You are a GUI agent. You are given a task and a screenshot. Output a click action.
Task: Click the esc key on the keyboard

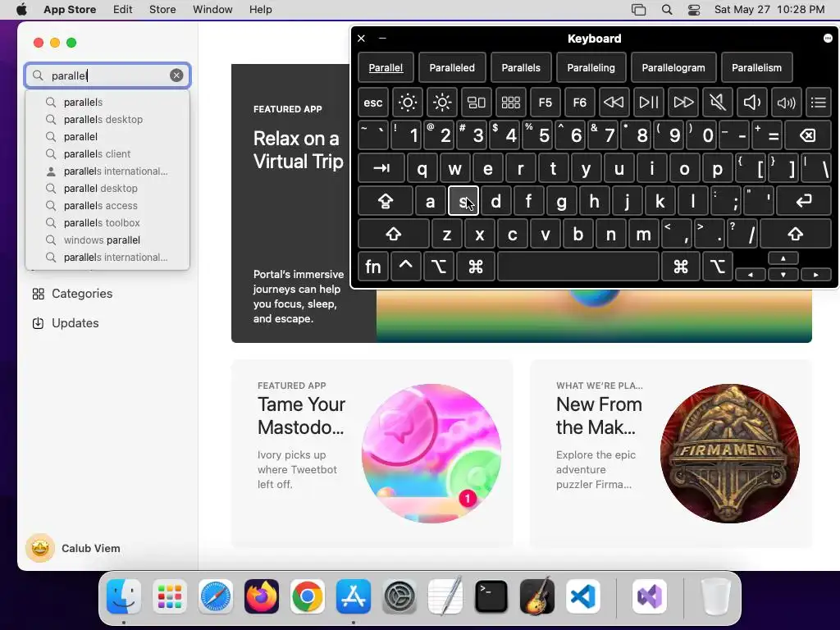[x=373, y=103]
